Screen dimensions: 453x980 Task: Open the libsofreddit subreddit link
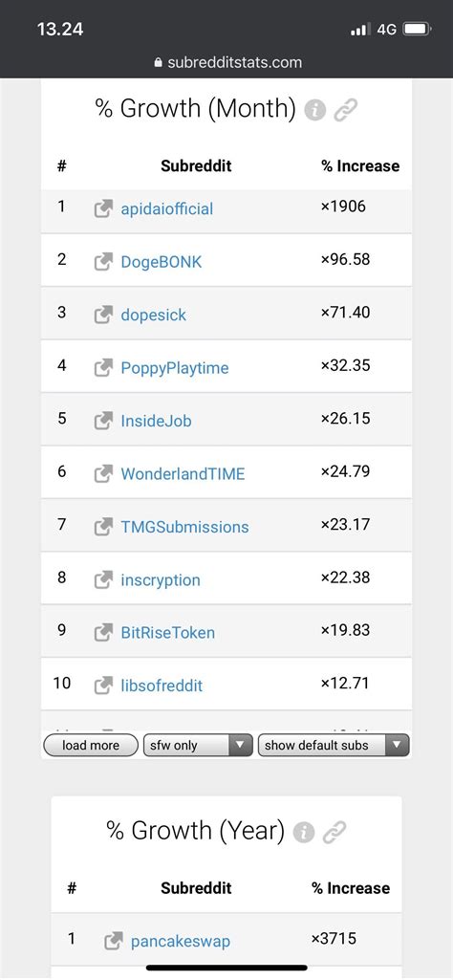click(162, 686)
